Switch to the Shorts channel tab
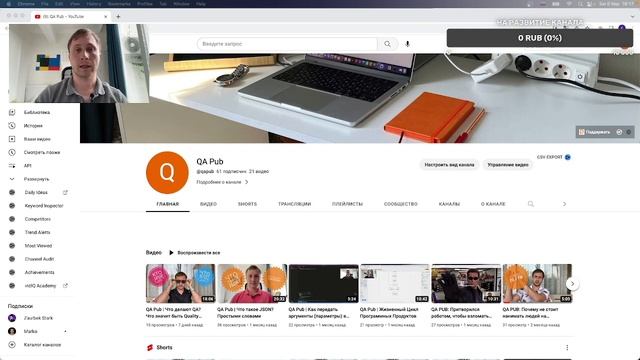 coord(247,204)
